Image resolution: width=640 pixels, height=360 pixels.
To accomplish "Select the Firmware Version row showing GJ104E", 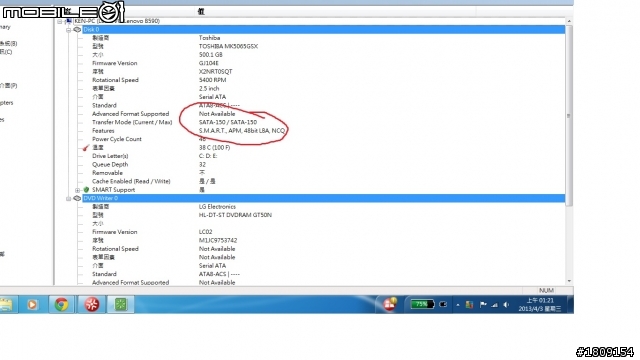I will click(115, 63).
